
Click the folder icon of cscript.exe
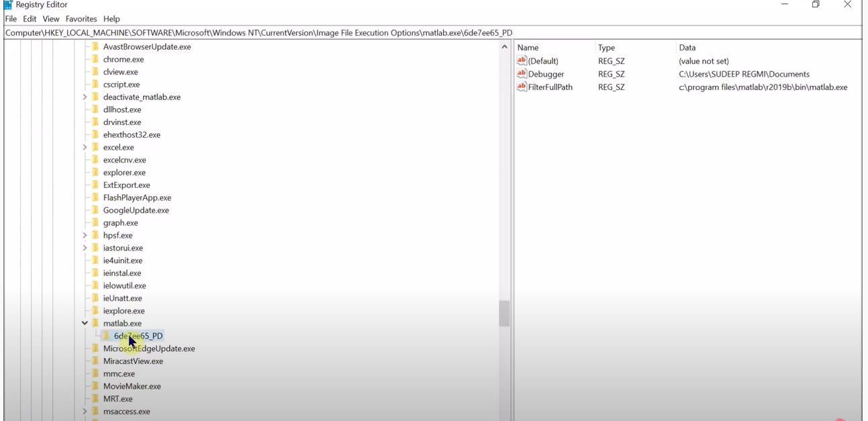tap(95, 85)
